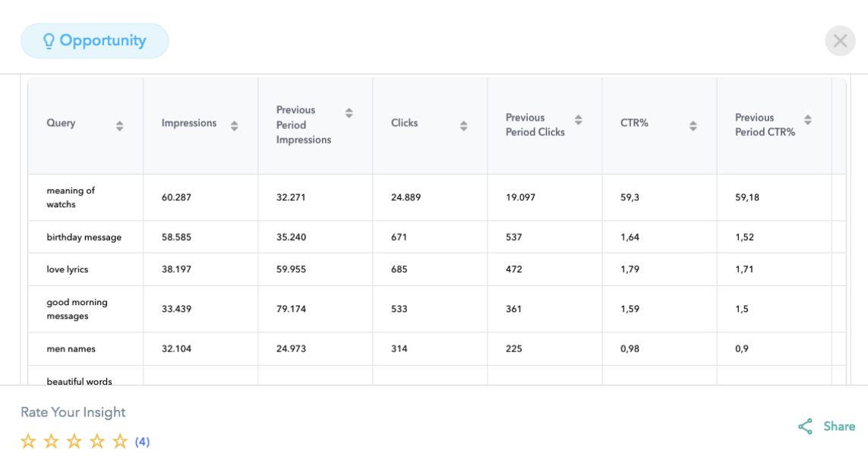
Task: Sort by Impressions column arrows
Action: (234, 126)
